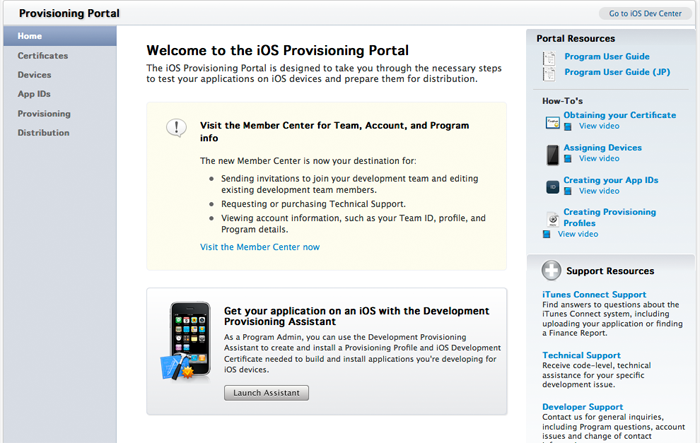Click the Portal Resources heading

(x=575, y=39)
